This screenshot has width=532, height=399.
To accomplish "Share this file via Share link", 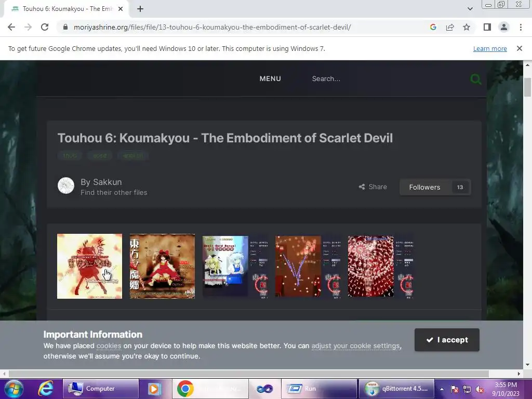I will [373, 187].
